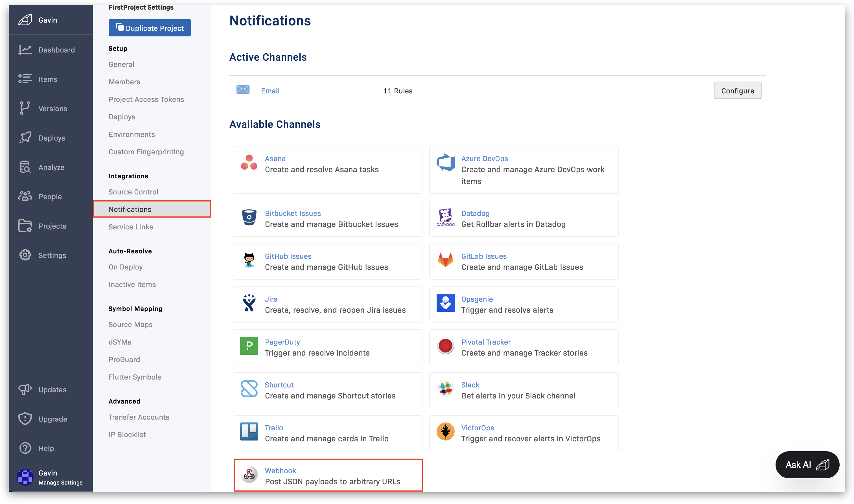Click the PagerDuty green P icon

click(249, 346)
